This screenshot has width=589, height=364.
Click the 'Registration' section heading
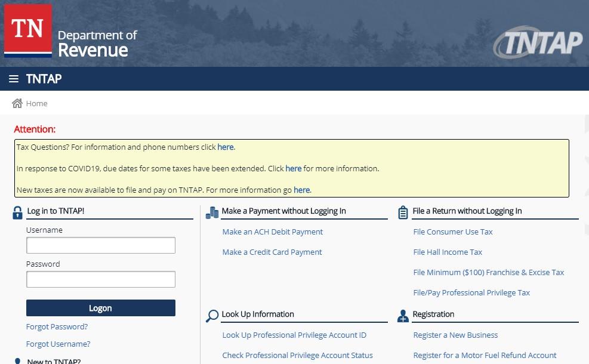[x=433, y=314]
